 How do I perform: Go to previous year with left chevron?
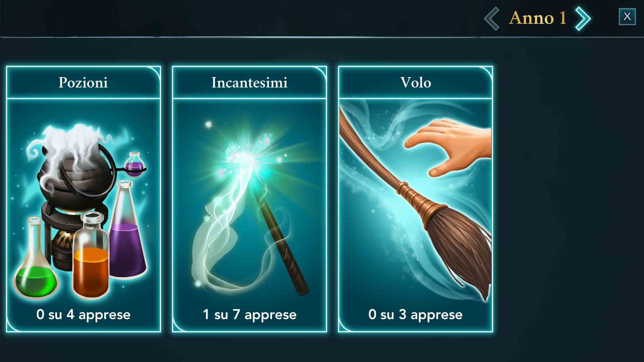tap(492, 18)
